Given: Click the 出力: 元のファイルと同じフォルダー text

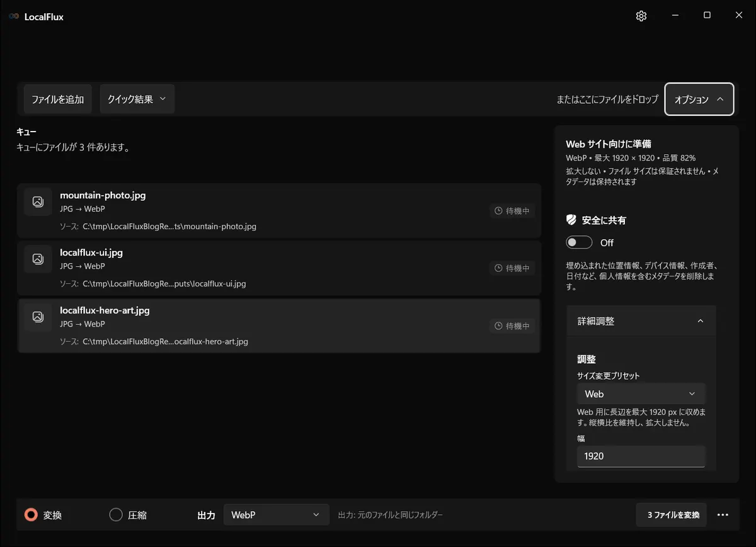Looking at the screenshot, I should 391,515.
